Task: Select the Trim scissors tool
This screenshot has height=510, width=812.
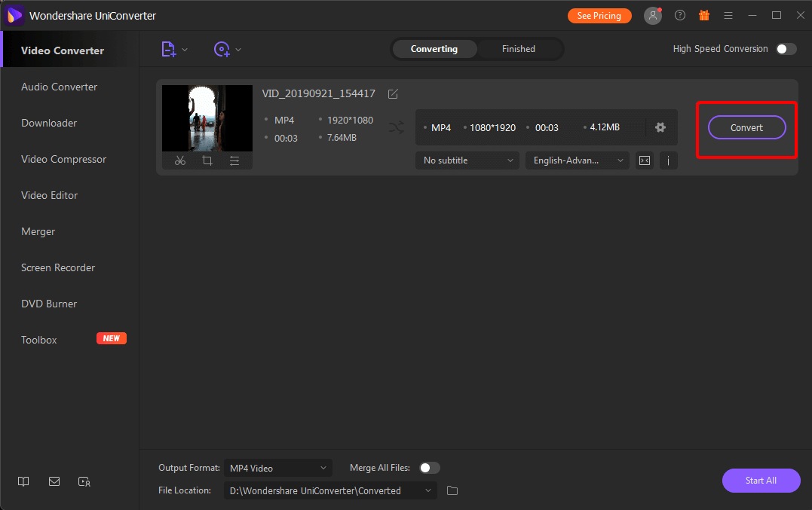Action: click(180, 160)
